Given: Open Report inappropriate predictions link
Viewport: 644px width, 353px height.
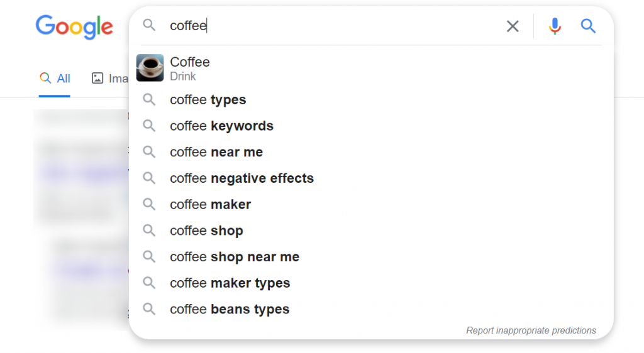Looking at the screenshot, I should pyautogui.click(x=531, y=330).
